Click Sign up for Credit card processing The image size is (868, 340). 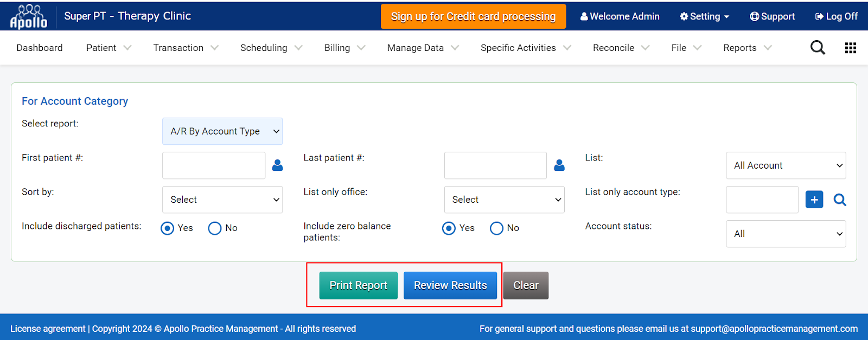click(x=473, y=16)
